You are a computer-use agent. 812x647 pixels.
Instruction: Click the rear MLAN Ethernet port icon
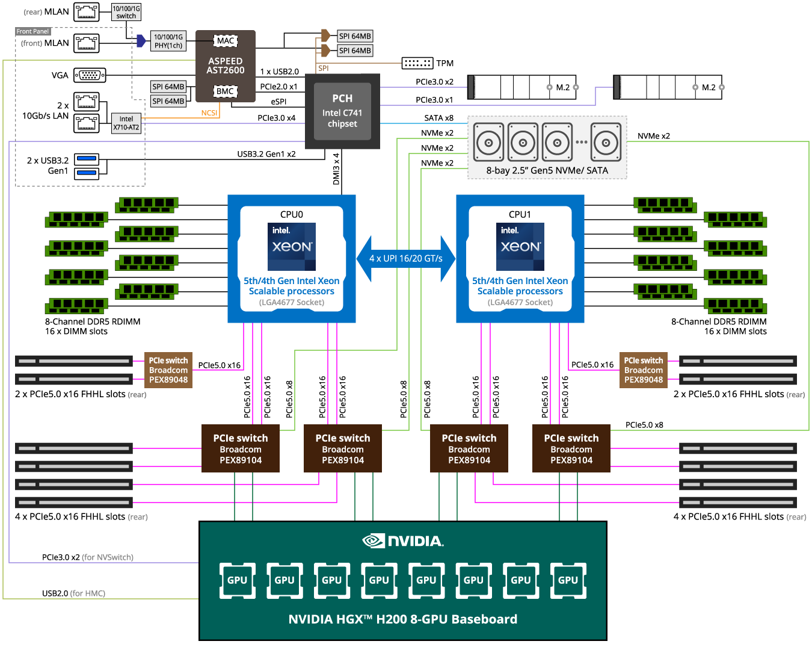pos(87,12)
